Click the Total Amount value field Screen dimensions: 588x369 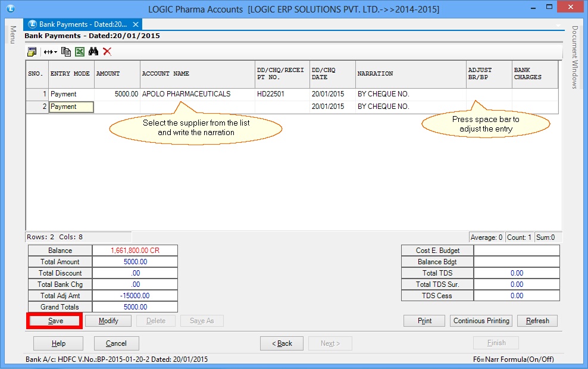(x=135, y=262)
